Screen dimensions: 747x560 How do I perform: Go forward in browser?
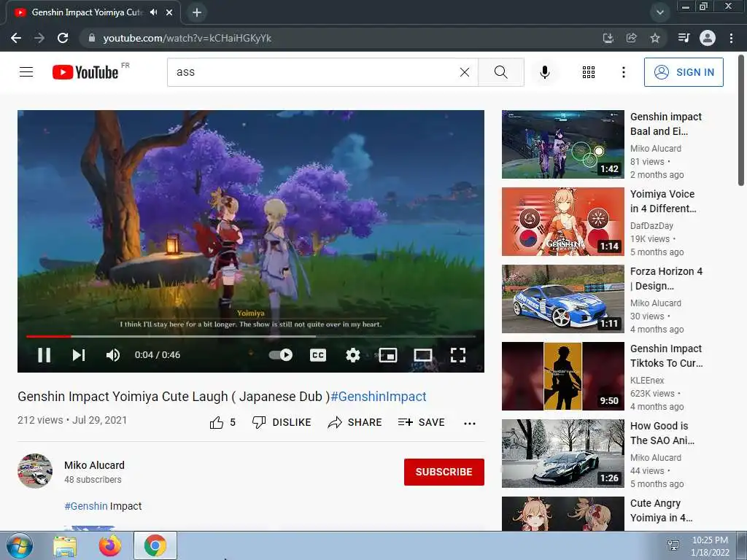(39, 38)
